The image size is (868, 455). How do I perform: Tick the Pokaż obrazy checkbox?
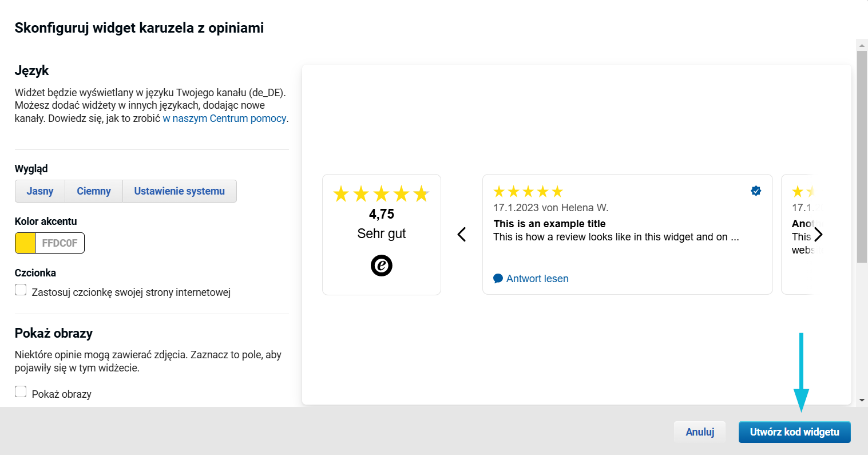(21, 391)
